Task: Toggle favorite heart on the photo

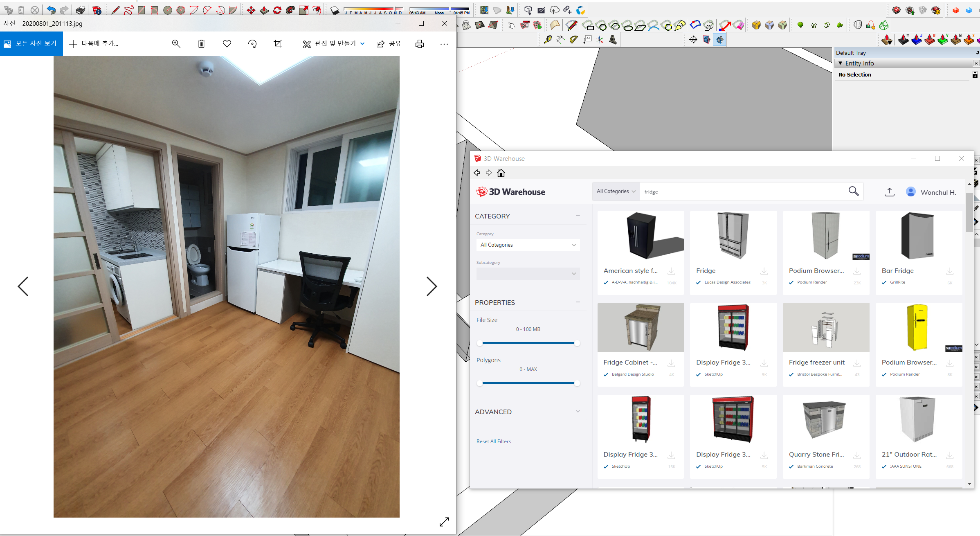Action: click(227, 44)
